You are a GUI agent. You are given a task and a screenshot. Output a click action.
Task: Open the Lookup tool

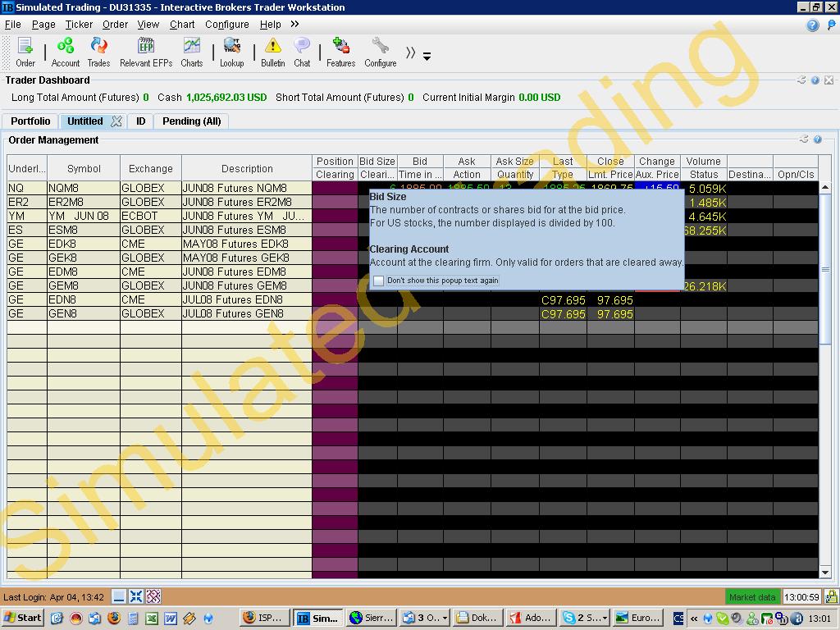tap(231, 52)
